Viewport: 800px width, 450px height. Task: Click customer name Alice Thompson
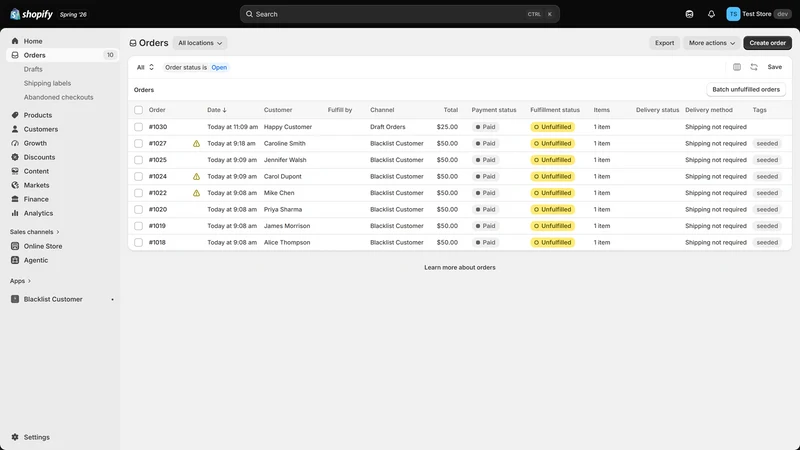click(x=287, y=243)
